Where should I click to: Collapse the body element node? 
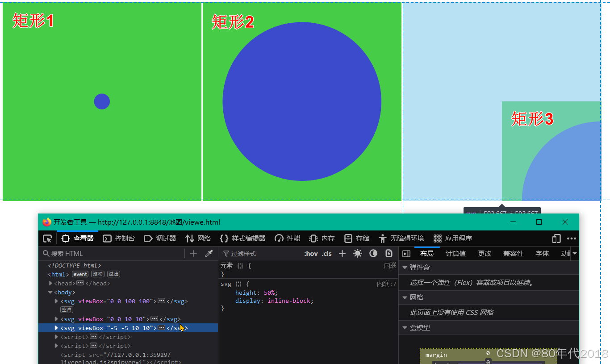tap(50, 292)
